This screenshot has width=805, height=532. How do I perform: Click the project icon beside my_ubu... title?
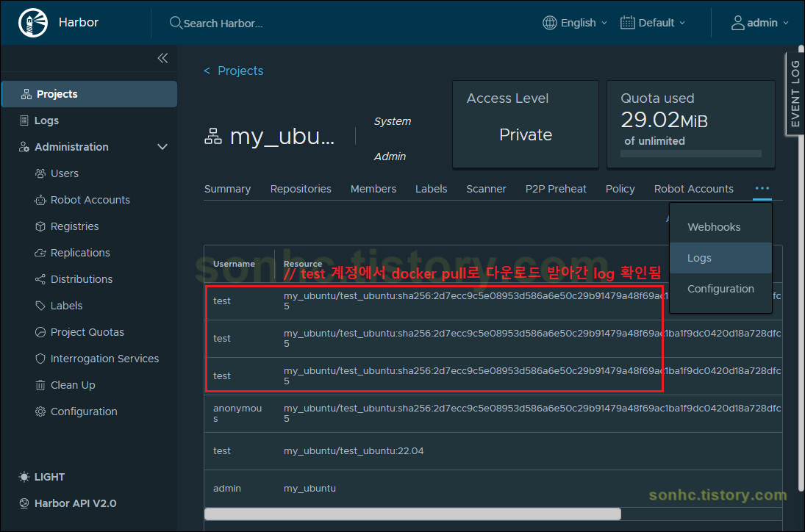[x=213, y=137]
